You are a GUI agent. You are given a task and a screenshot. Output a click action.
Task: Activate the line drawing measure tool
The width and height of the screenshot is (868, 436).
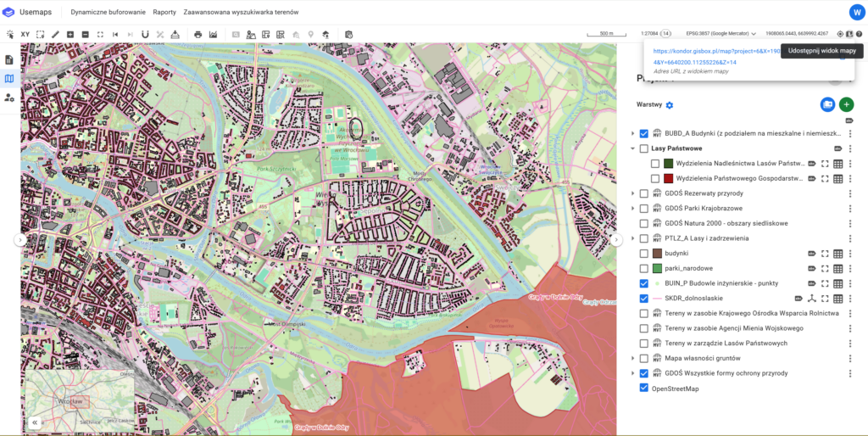[x=55, y=34]
